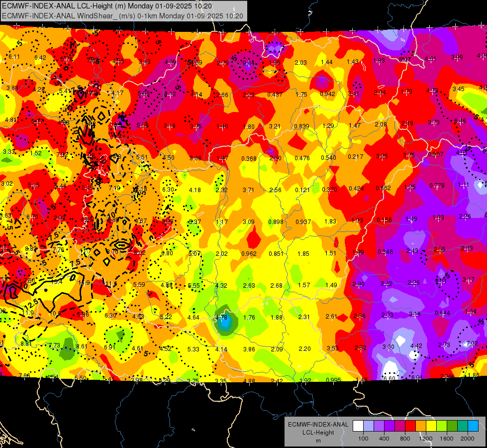
Task: Click the grid value 0.898
Action: coord(276,222)
